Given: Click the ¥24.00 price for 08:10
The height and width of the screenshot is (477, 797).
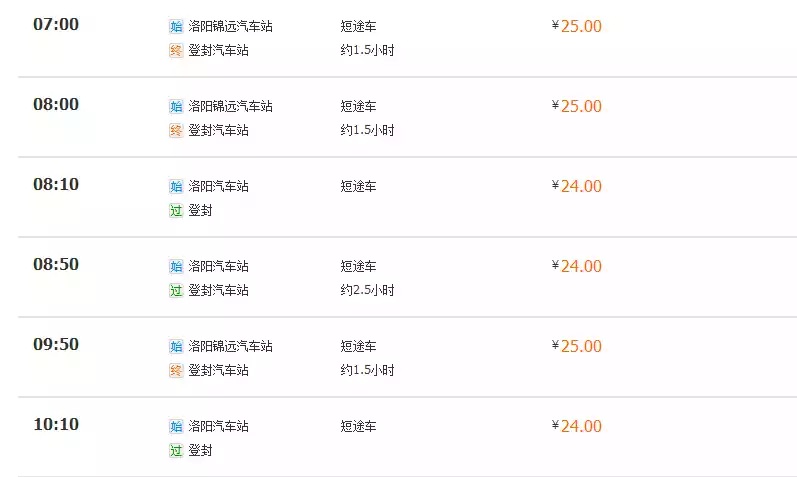Looking at the screenshot, I should point(577,186).
